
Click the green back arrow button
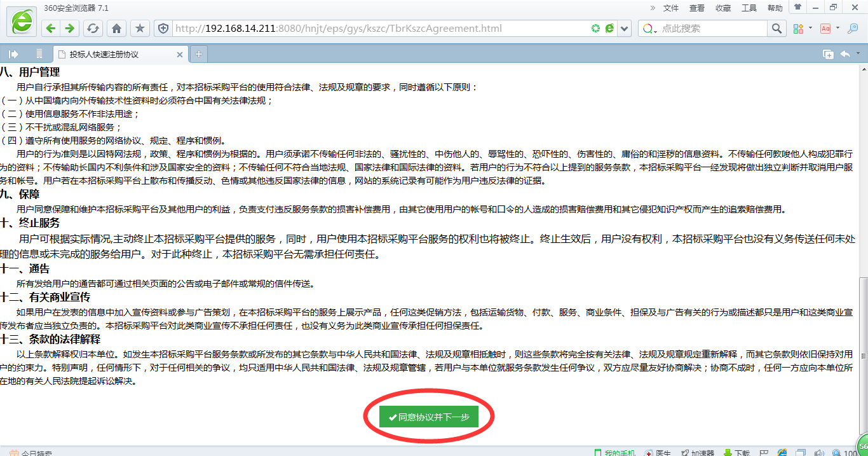click(x=51, y=29)
